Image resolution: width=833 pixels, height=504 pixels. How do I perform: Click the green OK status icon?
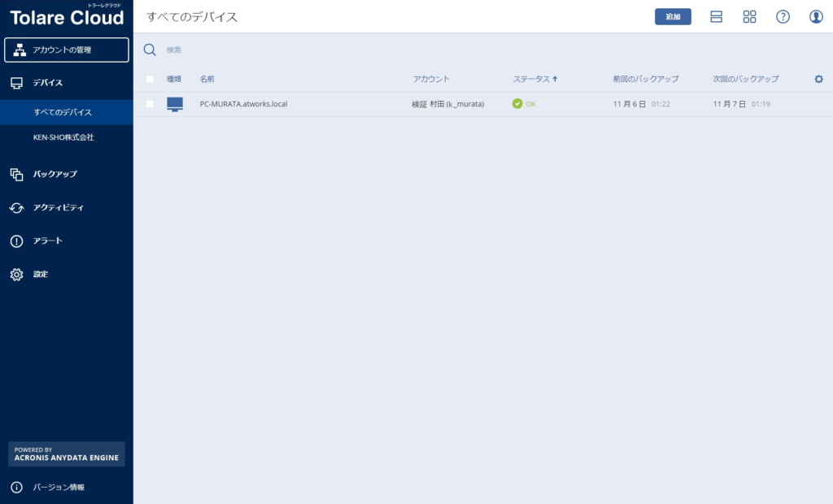point(517,104)
